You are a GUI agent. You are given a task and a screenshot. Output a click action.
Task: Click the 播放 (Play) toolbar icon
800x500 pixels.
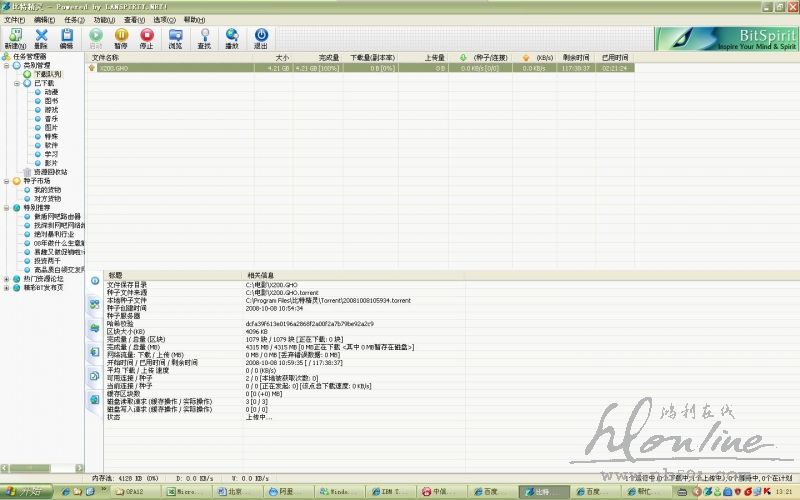point(232,37)
